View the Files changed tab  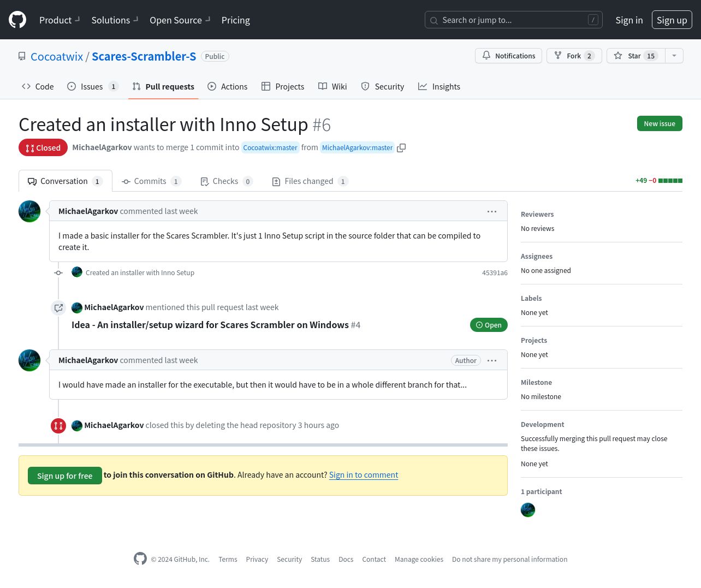pyautogui.click(x=310, y=181)
